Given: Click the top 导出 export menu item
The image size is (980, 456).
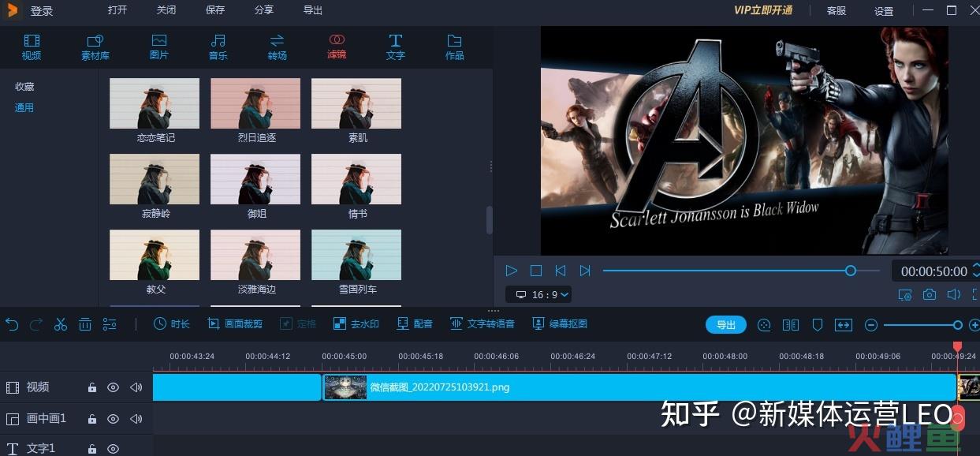Looking at the screenshot, I should click(x=313, y=10).
